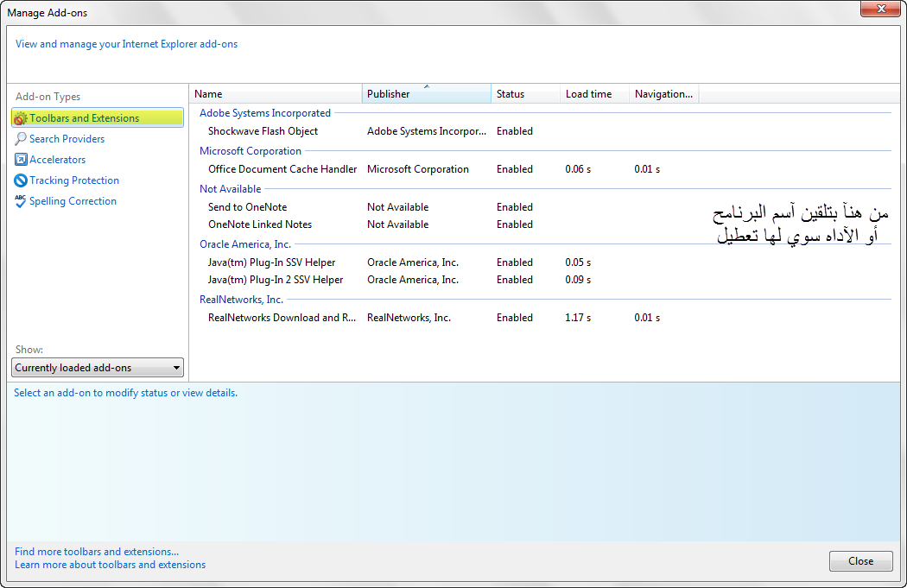
Task: Select the Send to OneNote add-on
Action: click(x=248, y=207)
